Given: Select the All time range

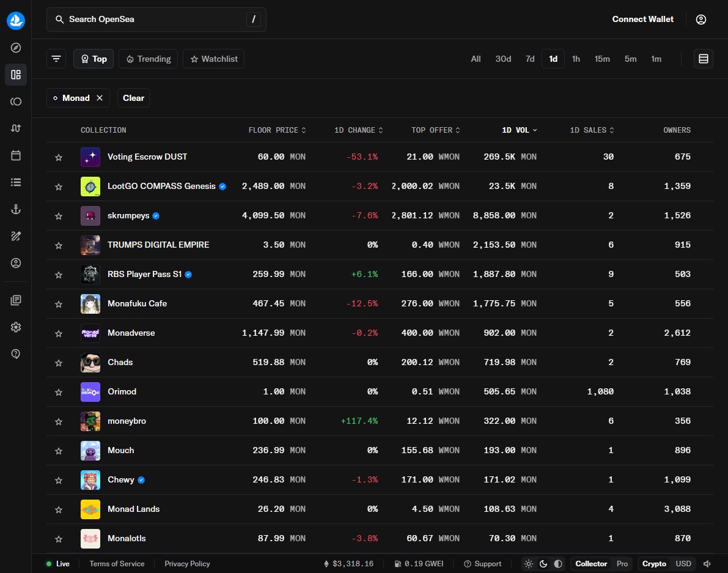Looking at the screenshot, I should point(476,59).
